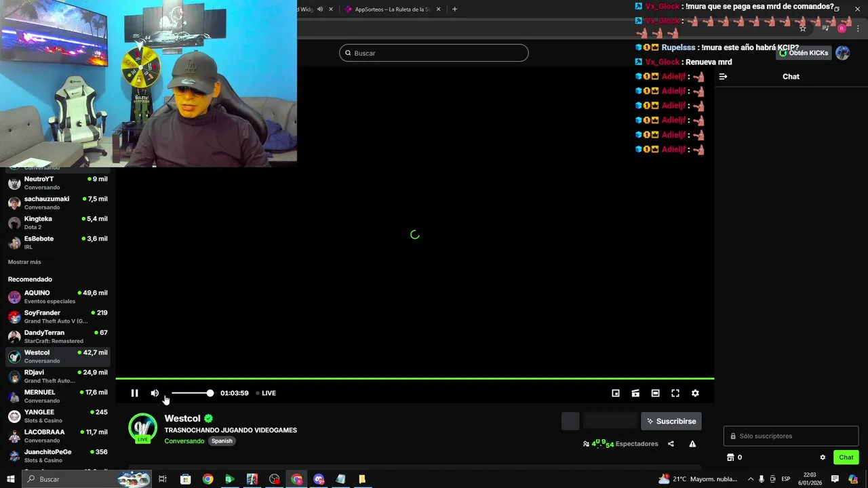The image size is (868, 488).
Task: Open a new browser tab
Action: pyautogui.click(x=454, y=9)
